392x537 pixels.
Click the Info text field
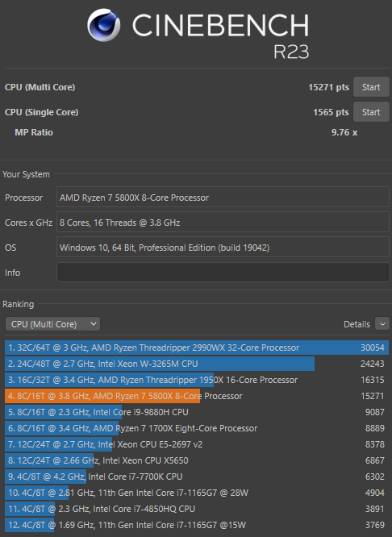point(223,273)
